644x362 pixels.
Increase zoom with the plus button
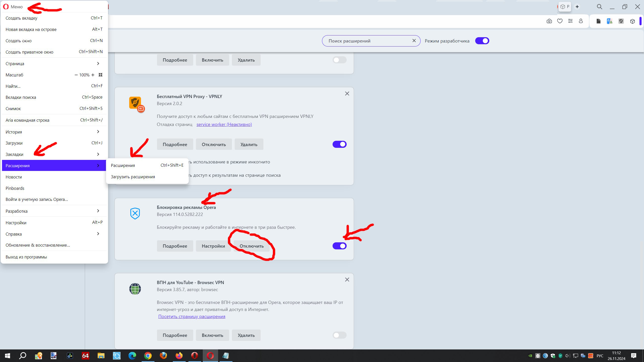coord(93,75)
